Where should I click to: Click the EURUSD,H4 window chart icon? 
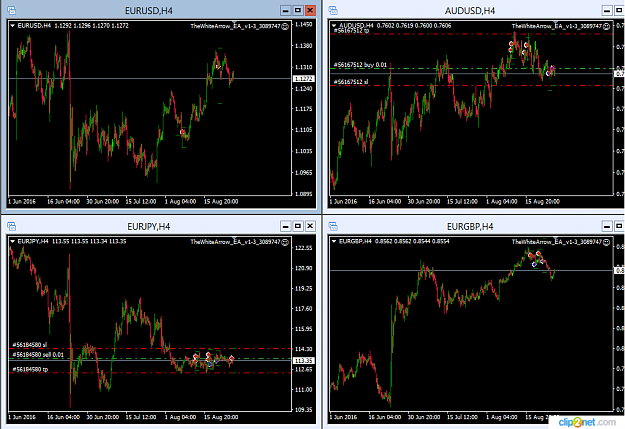pos(12,11)
